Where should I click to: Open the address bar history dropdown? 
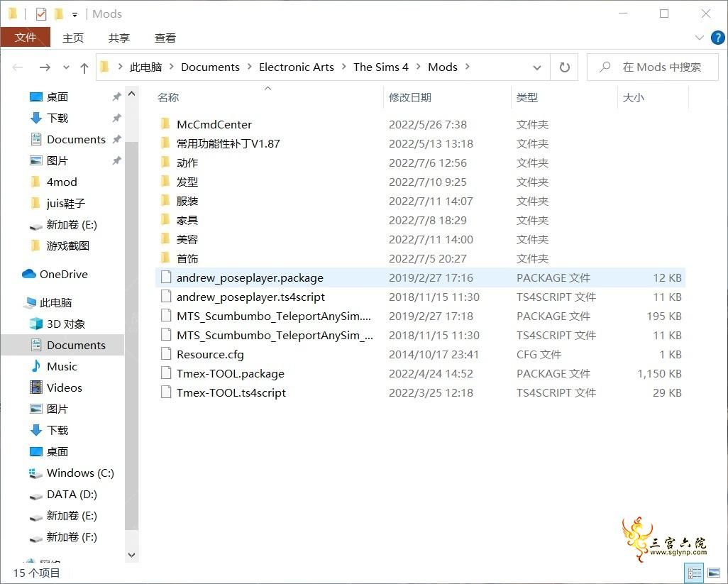[x=536, y=68]
